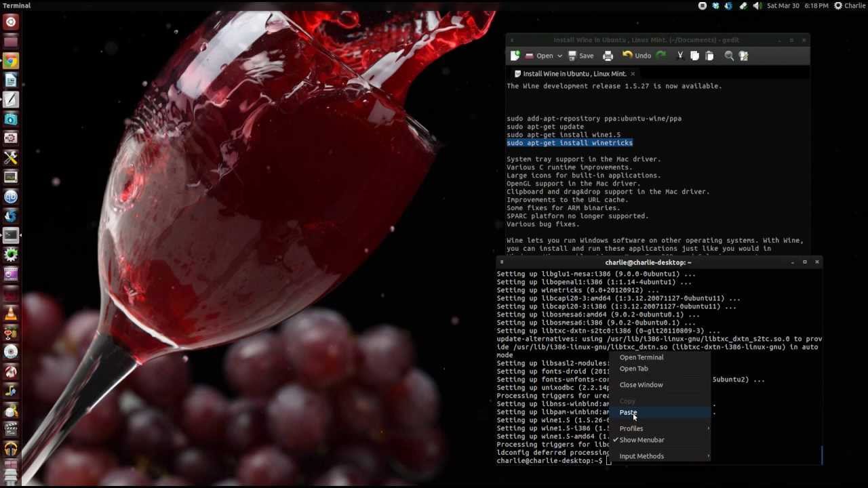Open the sound volume indicator

coord(757,5)
